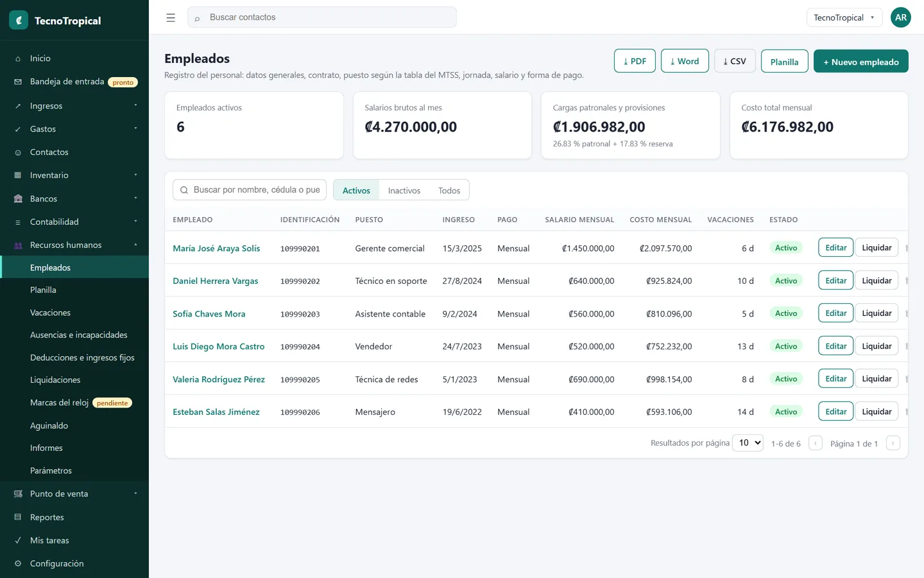
Task: Click the Configuración gear icon
Action: [18, 563]
